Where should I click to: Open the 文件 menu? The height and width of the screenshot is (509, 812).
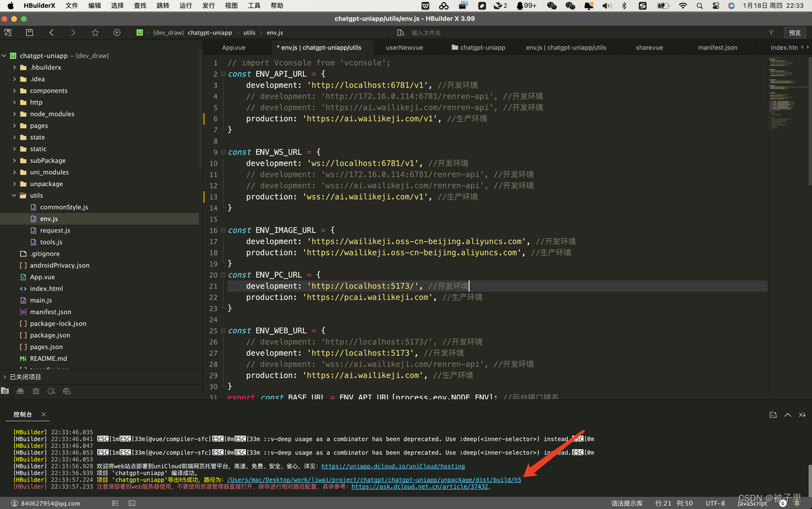click(72, 6)
